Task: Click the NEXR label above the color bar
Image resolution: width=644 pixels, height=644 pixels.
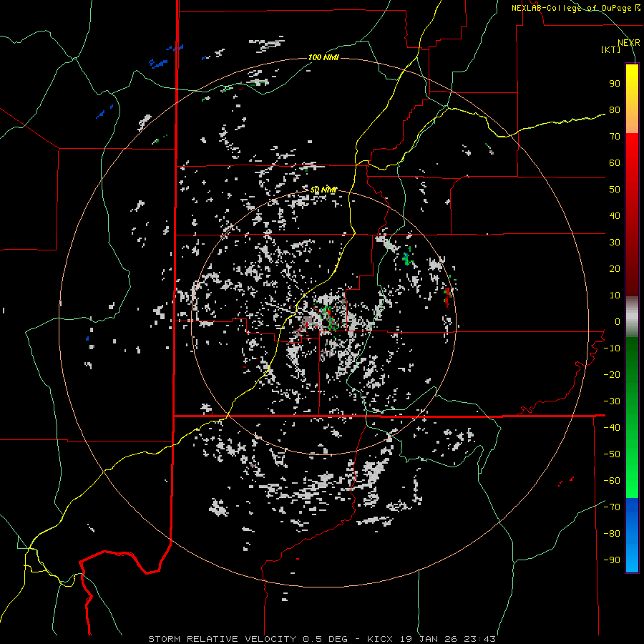Action: 629,43
